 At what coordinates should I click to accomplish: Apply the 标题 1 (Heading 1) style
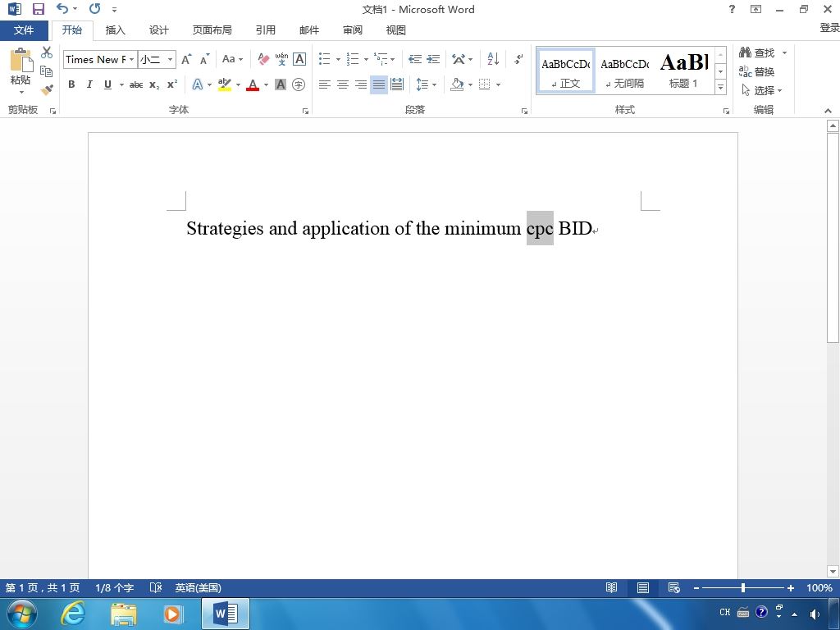684,71
